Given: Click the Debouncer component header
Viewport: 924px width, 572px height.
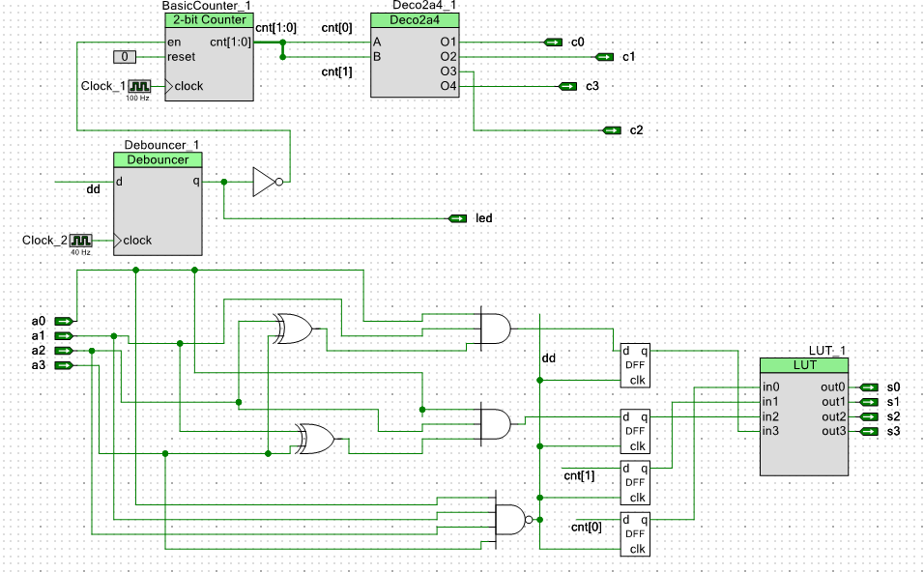Looking at the screenshot, I should coord(158,159).
